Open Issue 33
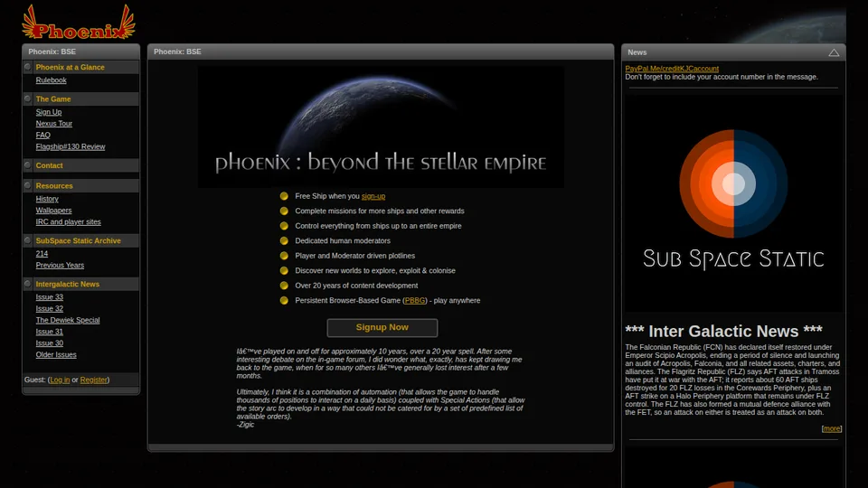This screenshot has height=488, width=868. (49, 297)
